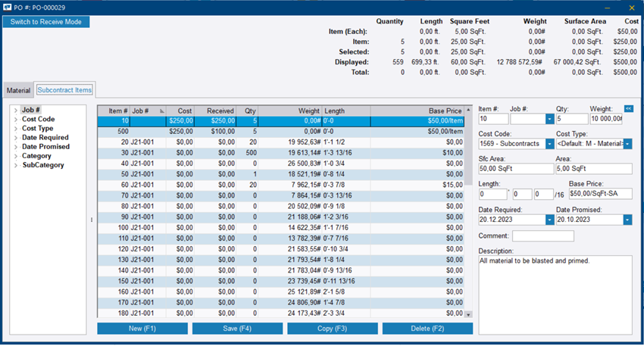
Task: Select the Subcontract Items tab
Action: [x=64, y=90]
